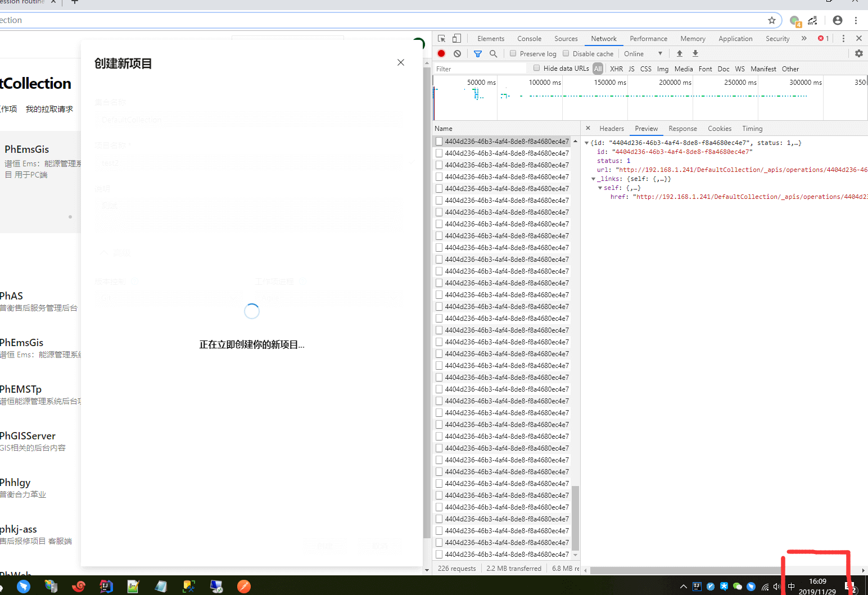Clear the network log

[x=458, y=53]
